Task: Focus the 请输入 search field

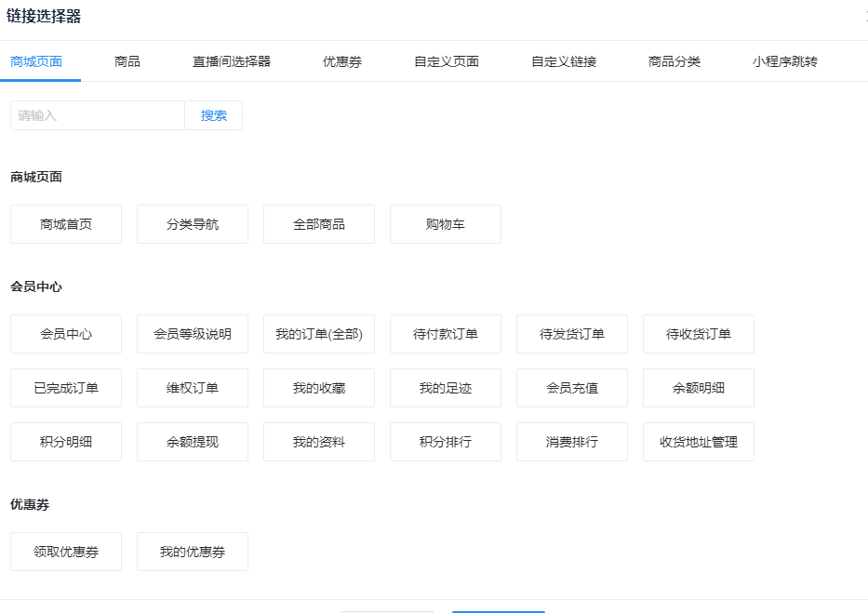Action: point(98,115)
